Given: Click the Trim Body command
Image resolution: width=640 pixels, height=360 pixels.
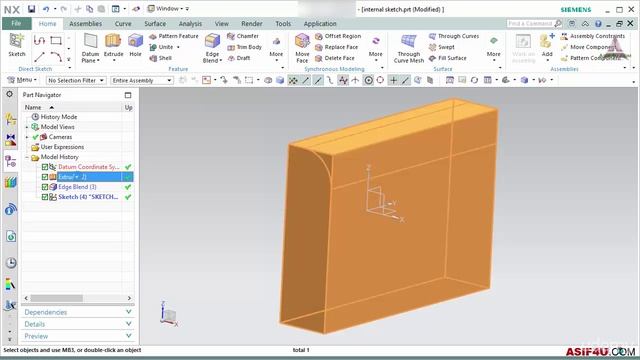Looking at the screenshot, I should (x=245, y=47).
